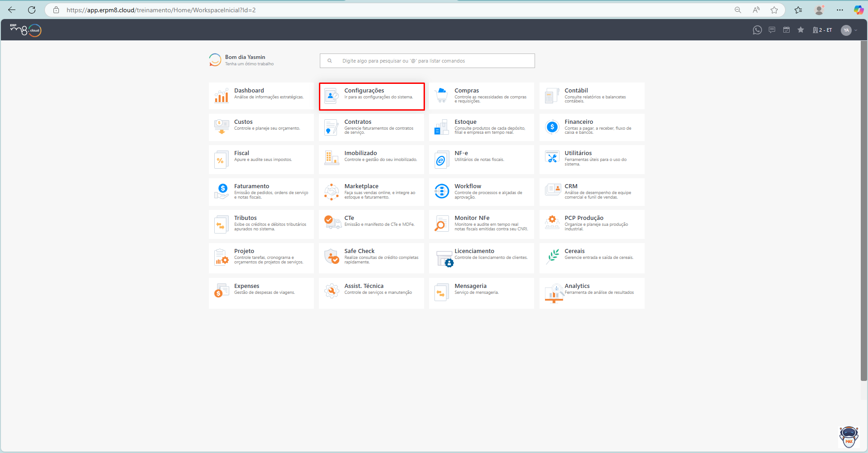The image size is (868, 453).
Task: Open the CRM module
Action: [592, 192]
